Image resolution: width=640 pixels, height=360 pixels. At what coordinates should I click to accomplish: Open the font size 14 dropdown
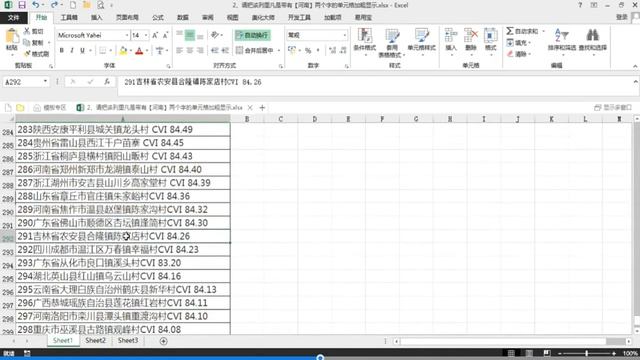146,36
